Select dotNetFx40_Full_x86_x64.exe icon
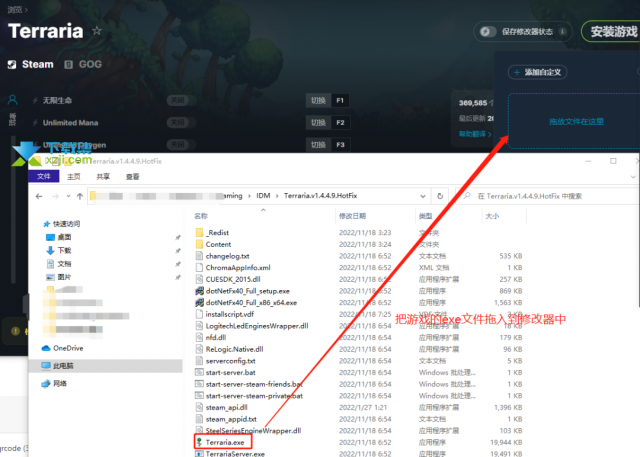The width and height of the screenshot is (640, 457). pyautogui.click(x=199, y=302)
